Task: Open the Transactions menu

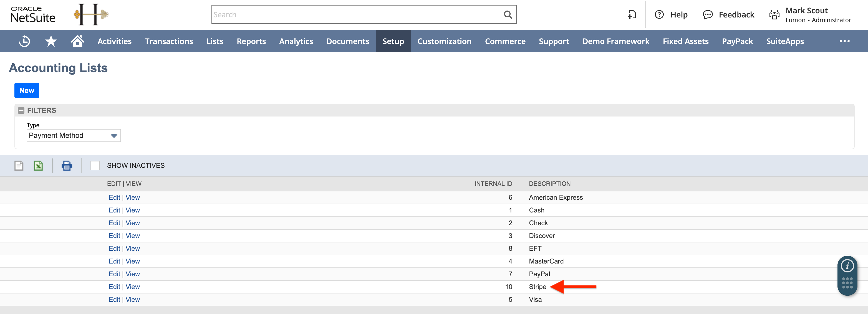Action: click(x=169, y=41)
